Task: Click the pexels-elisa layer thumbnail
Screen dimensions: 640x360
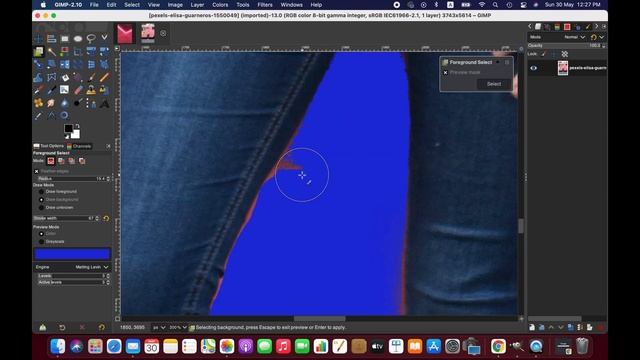Action: (563, 68)
